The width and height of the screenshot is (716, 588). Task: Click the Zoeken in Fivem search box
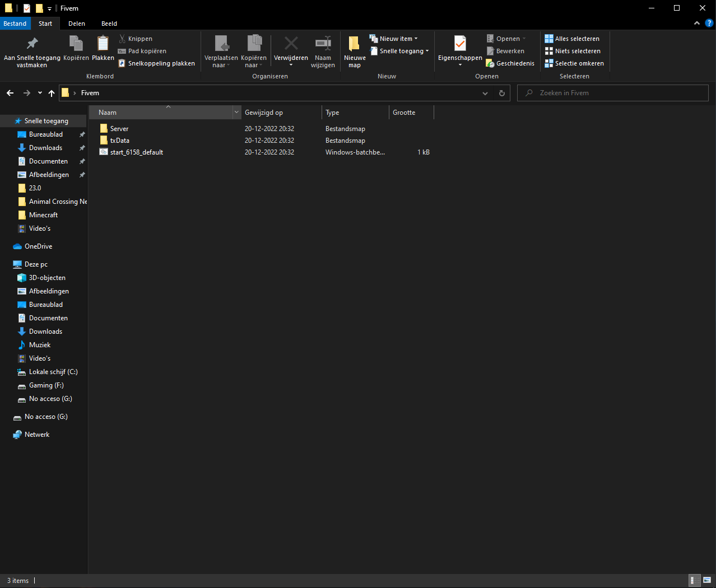[x=613, y=93]
